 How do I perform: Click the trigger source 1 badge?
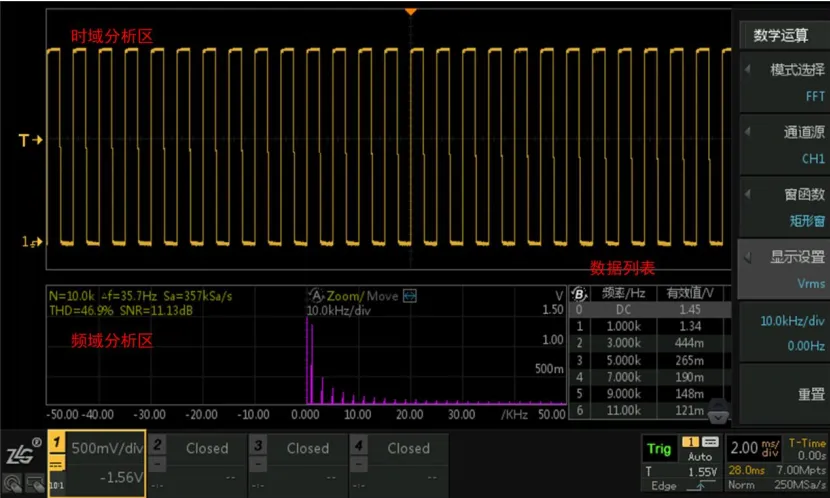click(690, 442)
